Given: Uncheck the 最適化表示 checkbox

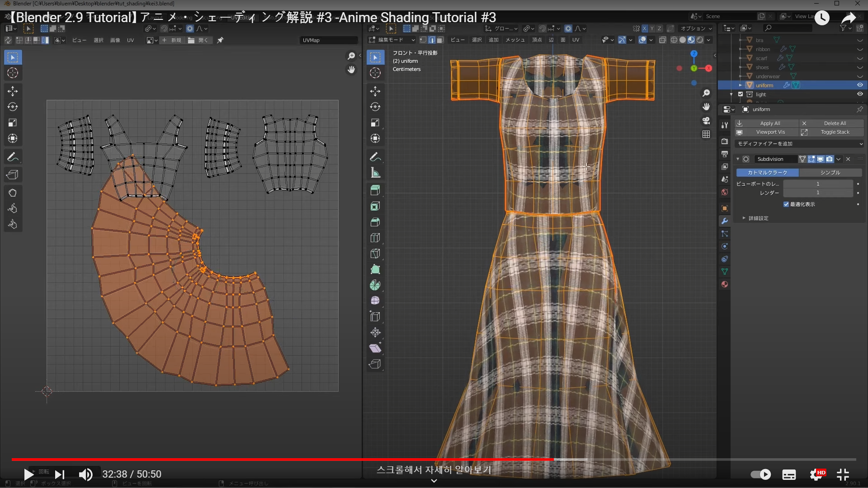Looking at the screenshot, I should 786,204.
